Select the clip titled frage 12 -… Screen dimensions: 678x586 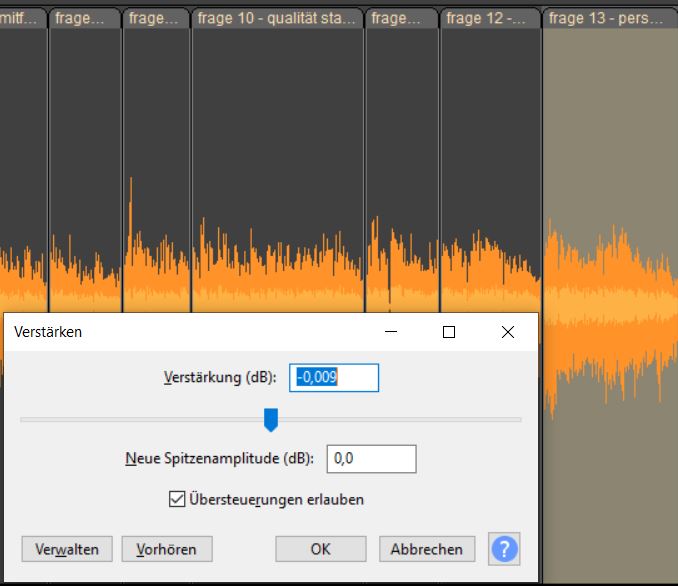pos(490,18)
